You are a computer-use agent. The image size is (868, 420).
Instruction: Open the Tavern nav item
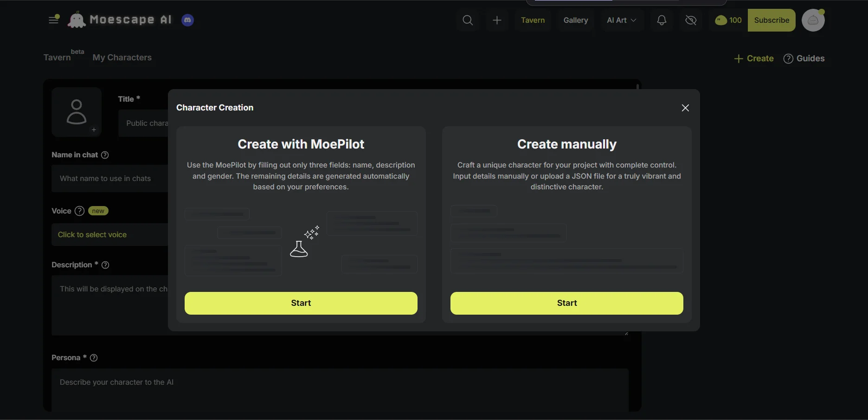533,20
